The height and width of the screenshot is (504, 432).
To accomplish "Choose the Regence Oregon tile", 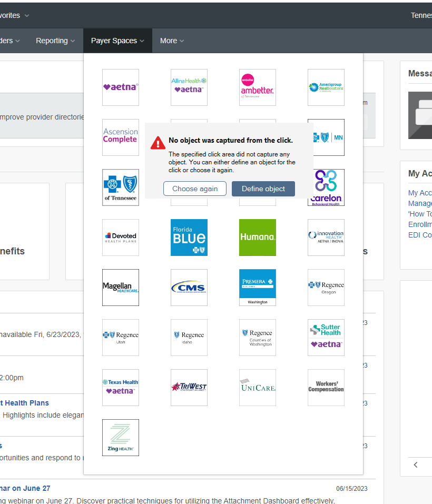I will click(326, 288).
